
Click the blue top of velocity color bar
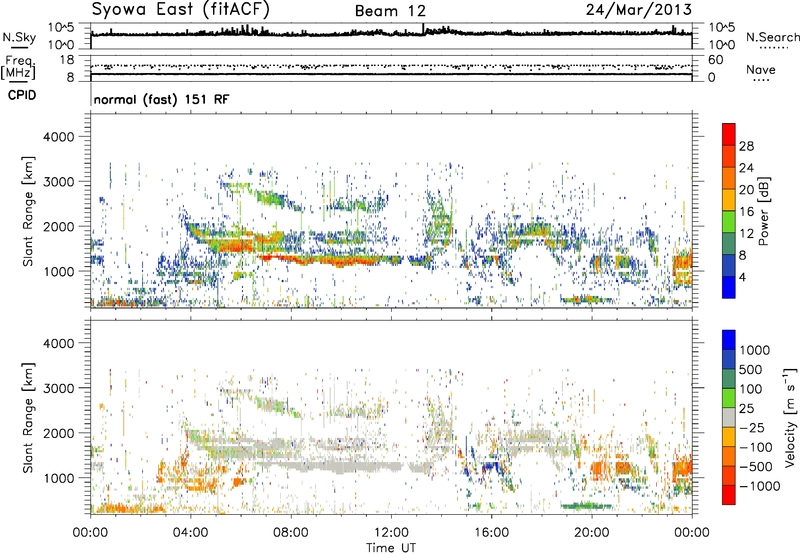[729, 340]
